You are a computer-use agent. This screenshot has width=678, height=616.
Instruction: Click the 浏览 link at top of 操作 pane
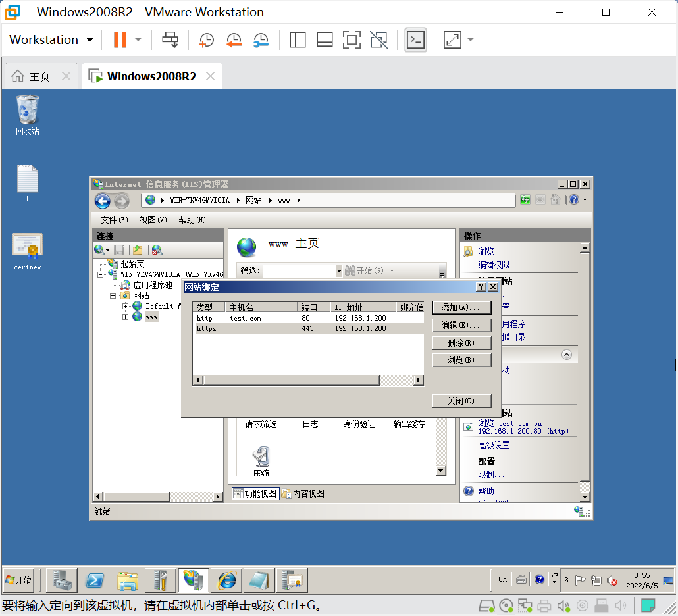pyautogui.click(x=486, y=251)
